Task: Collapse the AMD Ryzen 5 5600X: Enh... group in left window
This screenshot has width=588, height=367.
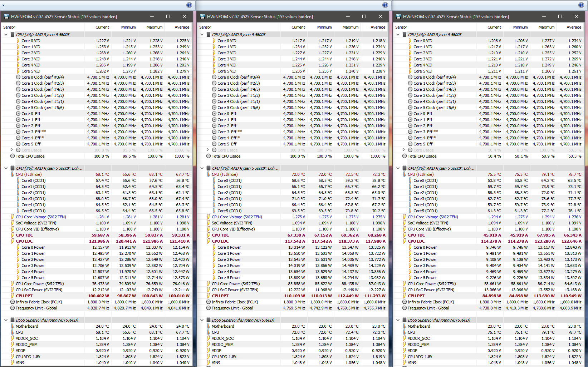Action: tap(6, 168)
